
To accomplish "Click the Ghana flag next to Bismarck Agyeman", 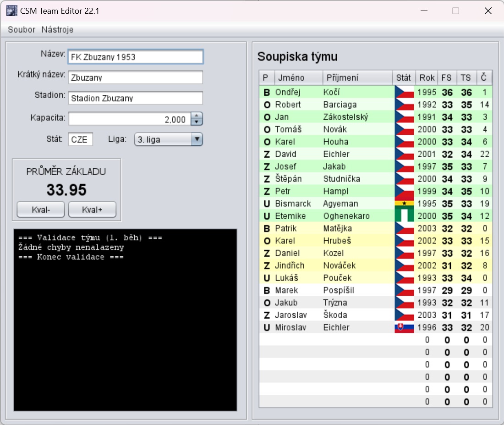I will click(404, 204).
